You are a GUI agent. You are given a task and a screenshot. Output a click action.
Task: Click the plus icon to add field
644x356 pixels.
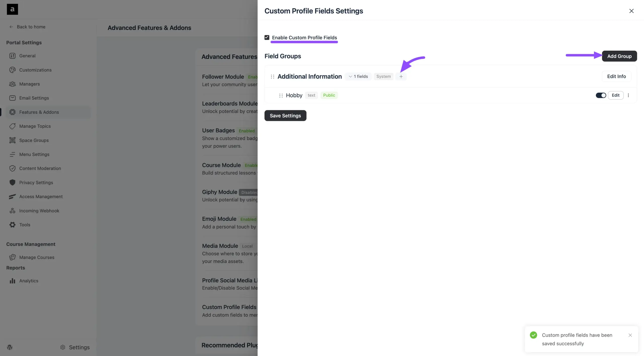[401, 77]
